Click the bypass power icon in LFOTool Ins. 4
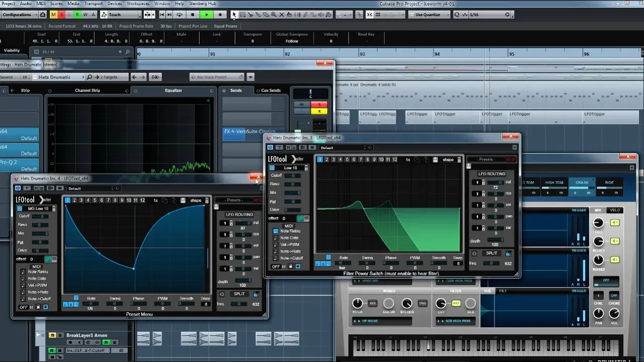Image resolution: width=644 pixels, height=362 pixels. click(18, 188)
